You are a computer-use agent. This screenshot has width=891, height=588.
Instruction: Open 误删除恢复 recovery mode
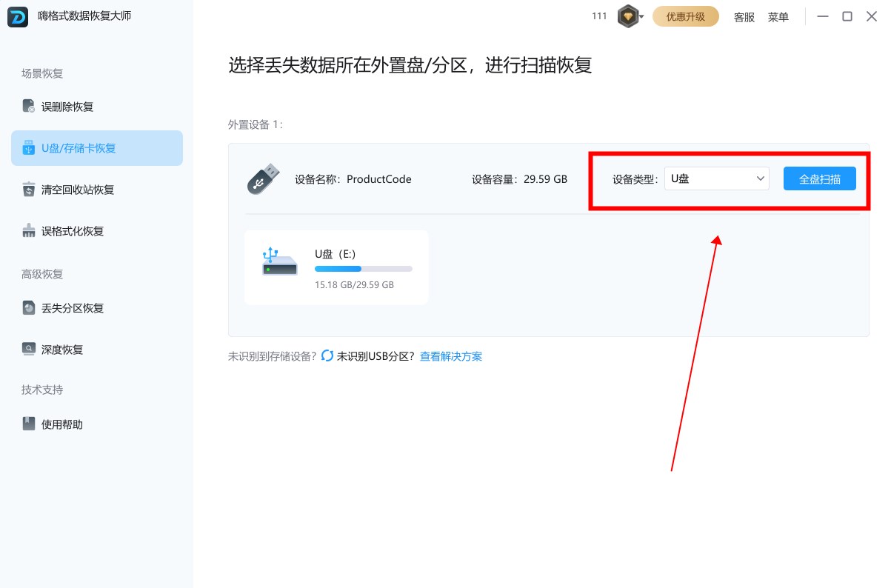coord(97,107)
